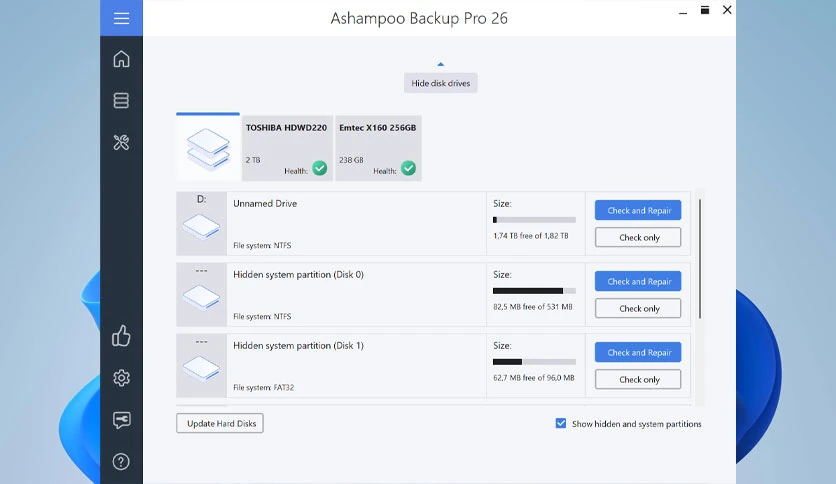Toggle Show hidden and system partitions checkbox
This screenshot has width=836, height=484.
click(x=560, y=423)
